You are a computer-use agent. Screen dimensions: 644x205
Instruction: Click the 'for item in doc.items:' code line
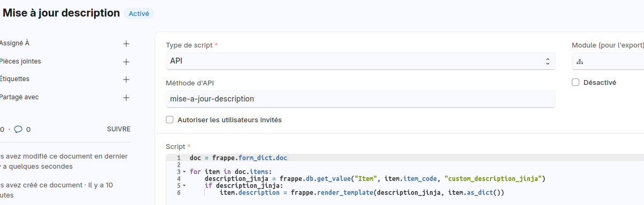tap(231, 172)
